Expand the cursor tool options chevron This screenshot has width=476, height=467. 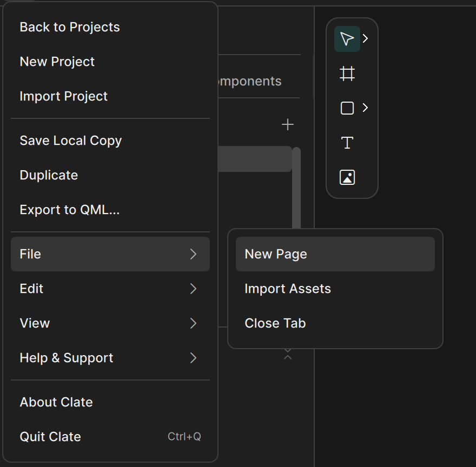[x=366, y=38]
